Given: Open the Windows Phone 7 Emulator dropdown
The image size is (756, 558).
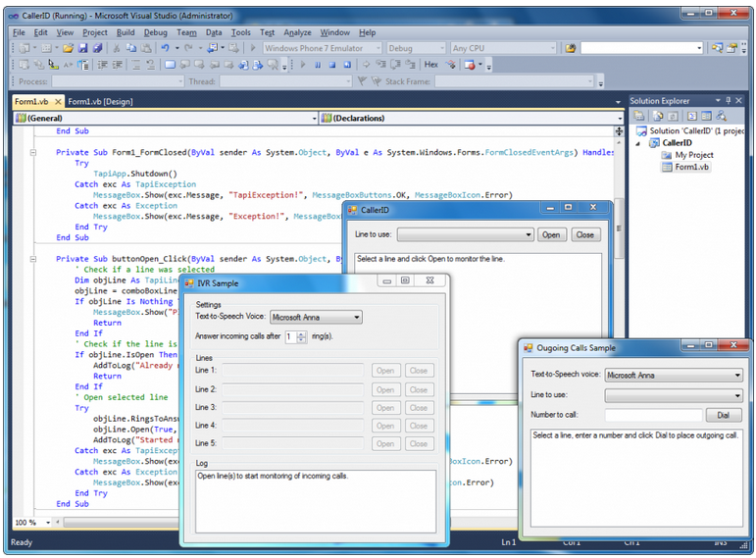Looking at the screenshot, I should (378, 48).
